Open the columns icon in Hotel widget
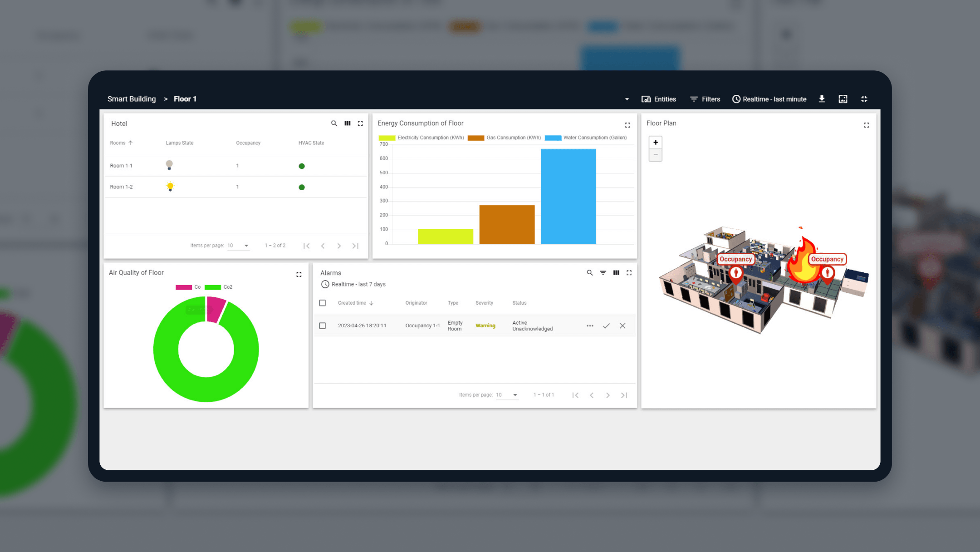 (347, 123)
